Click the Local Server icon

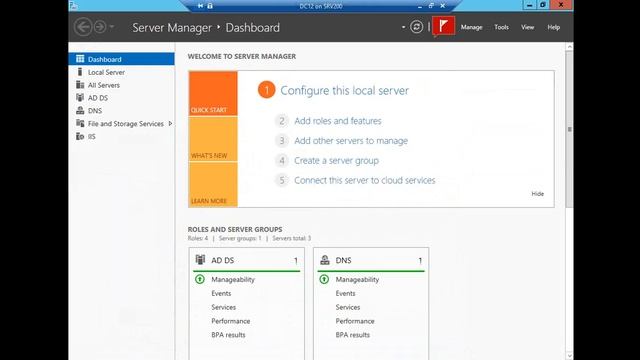coord(80,72)
